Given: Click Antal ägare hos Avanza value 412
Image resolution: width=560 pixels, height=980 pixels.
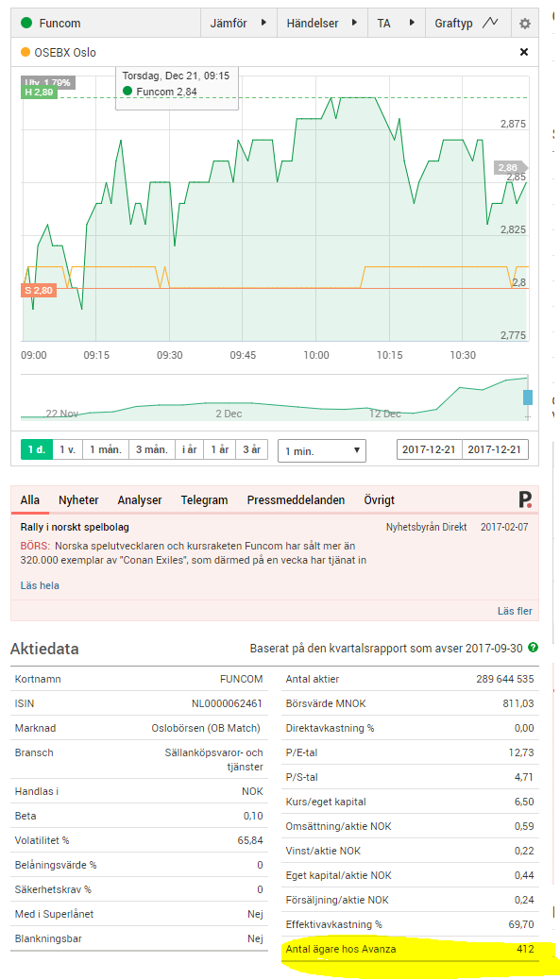Looking at the screenshot, I should 526,950.
